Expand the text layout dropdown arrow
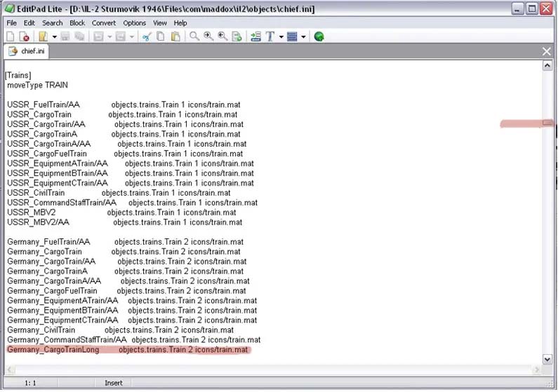 (x=303, y=36)
